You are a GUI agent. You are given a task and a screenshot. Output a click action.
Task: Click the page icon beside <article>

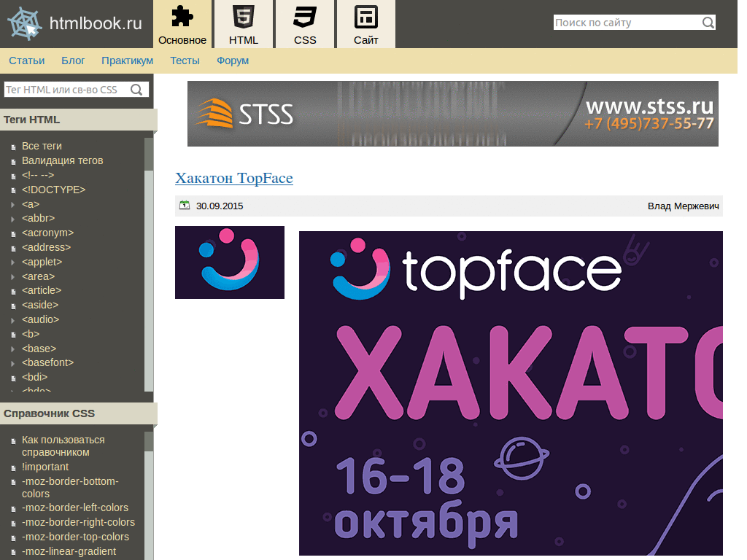click(x=13, y=292)
